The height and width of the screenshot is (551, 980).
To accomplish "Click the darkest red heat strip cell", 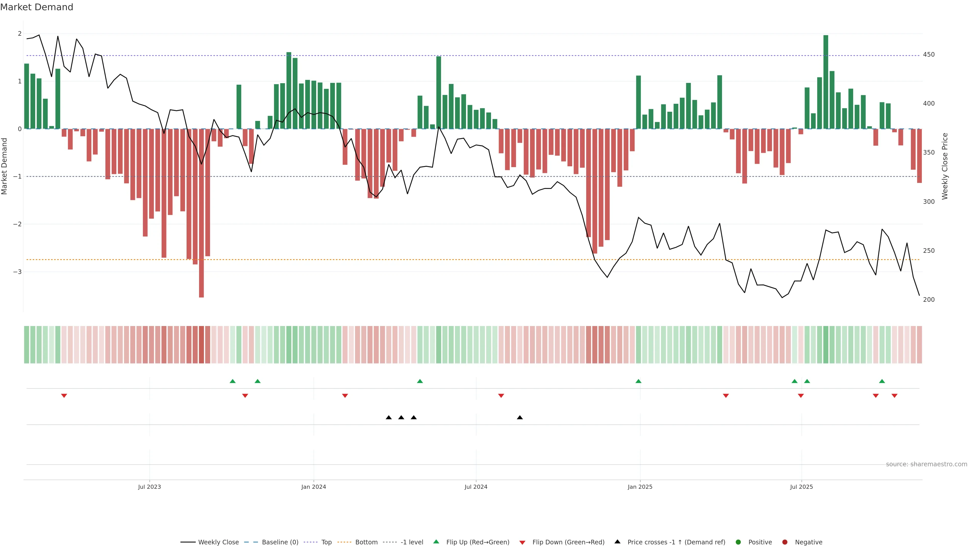I will (201, 345).
